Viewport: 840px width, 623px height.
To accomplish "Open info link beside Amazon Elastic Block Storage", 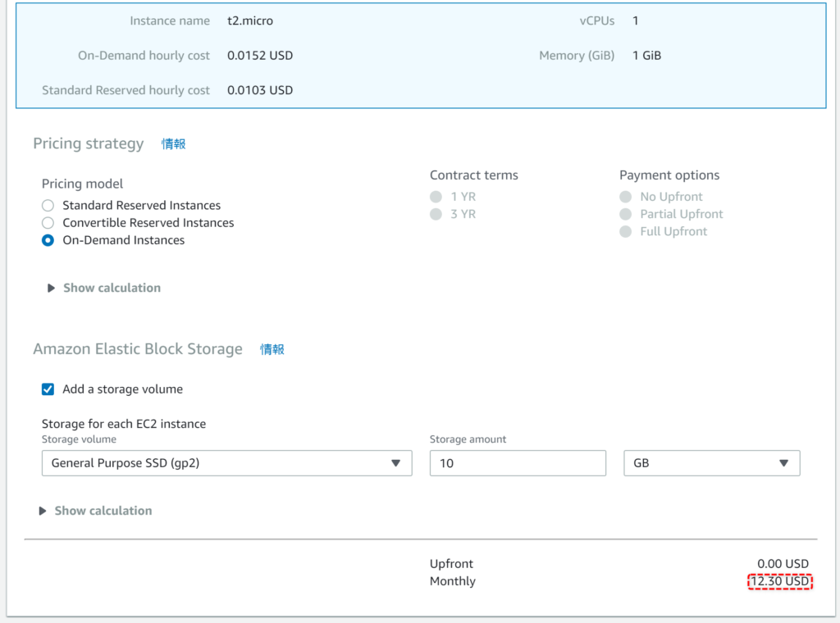I will 272,349.
